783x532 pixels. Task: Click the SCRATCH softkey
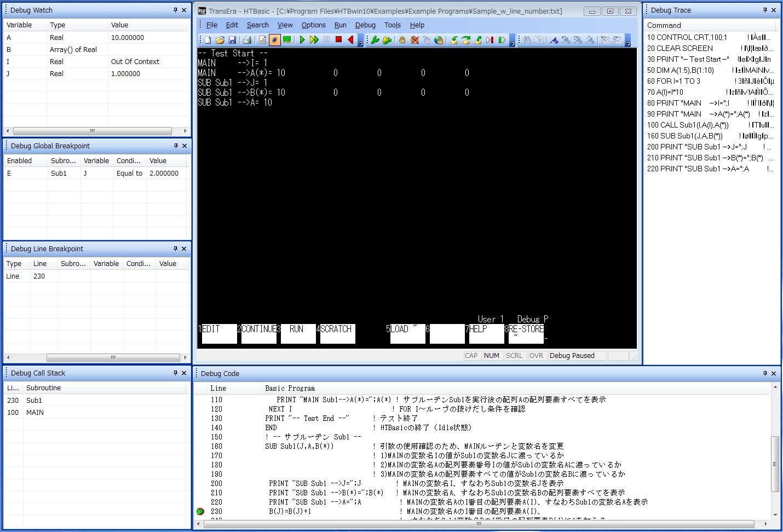[337, 334]
